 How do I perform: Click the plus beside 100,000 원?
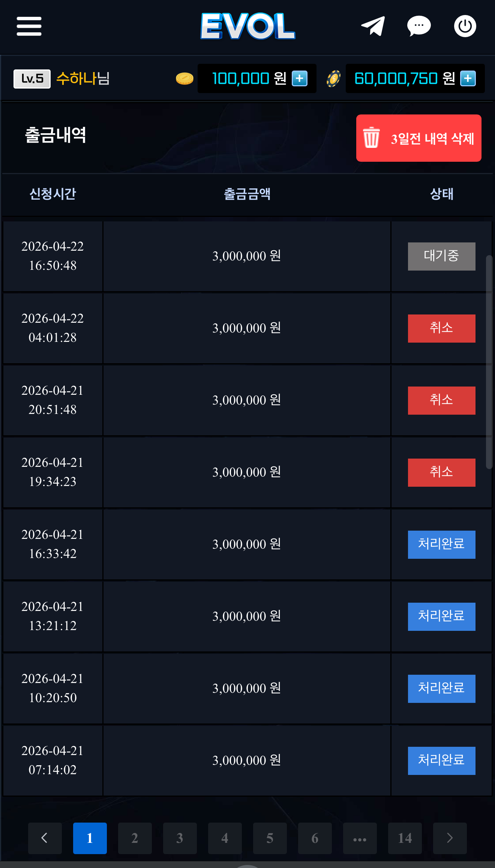tap(300, 78)
